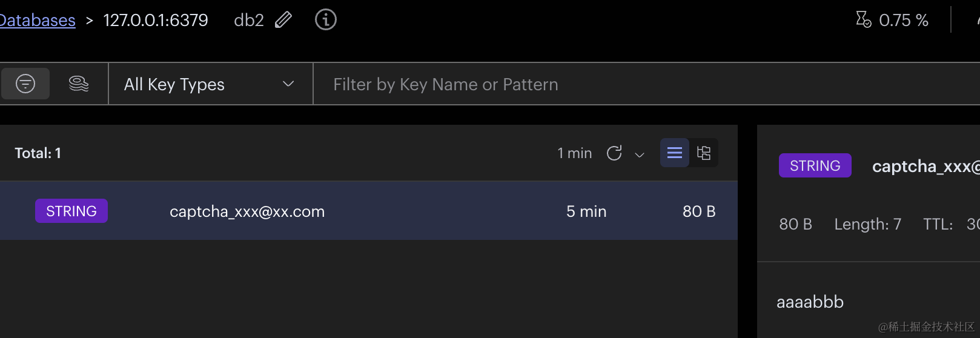Click the aaaabbb string value

click(810, 302)
